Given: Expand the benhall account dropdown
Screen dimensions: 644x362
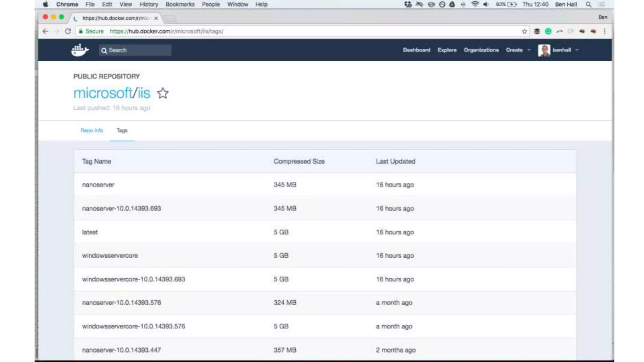Looking at the screenshot, I should (x=577, y=50).
